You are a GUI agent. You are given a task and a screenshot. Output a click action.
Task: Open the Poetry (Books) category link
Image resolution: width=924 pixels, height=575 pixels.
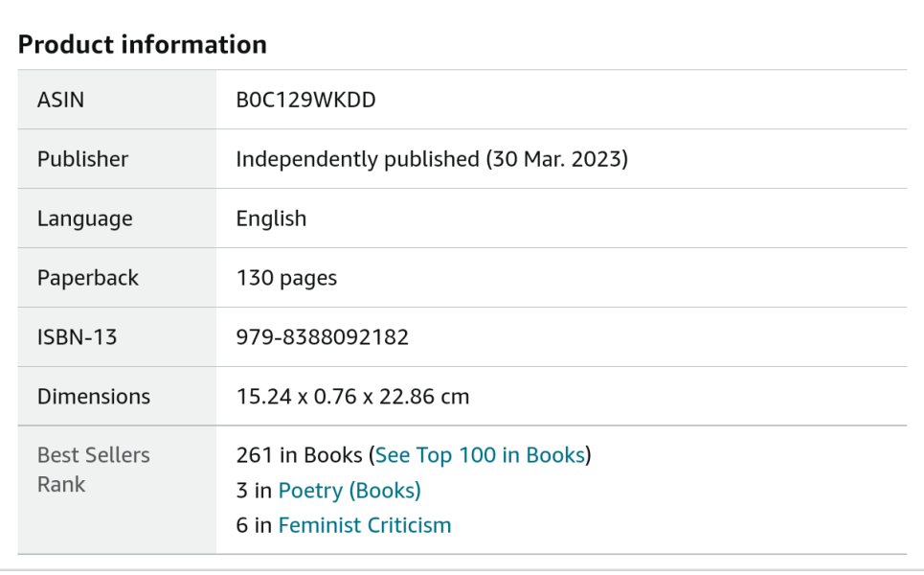click(x=349, y=490)
